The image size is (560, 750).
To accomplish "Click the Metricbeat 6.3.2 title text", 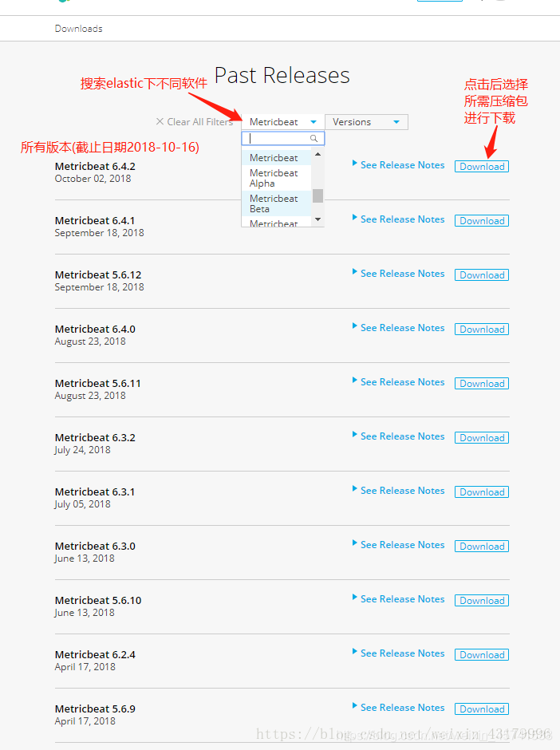I will 95,438.
